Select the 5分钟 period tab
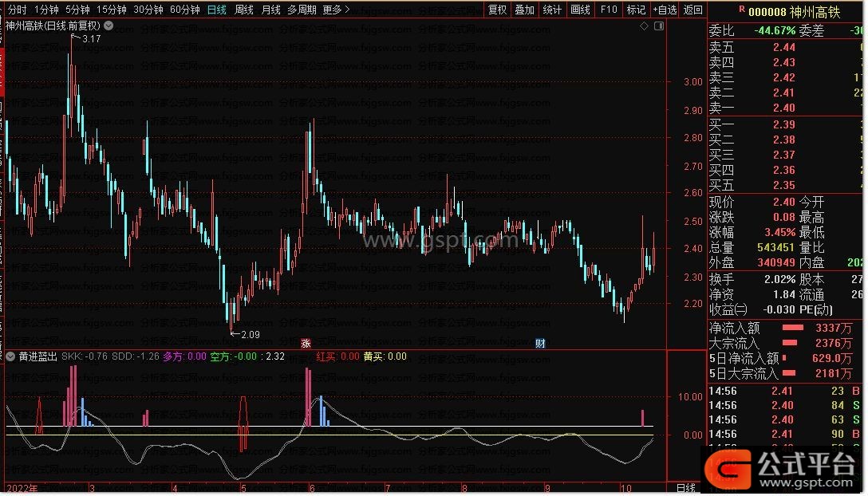Image resolution: width=868 pixels, height=496 pixels. [x=77, y=10]
